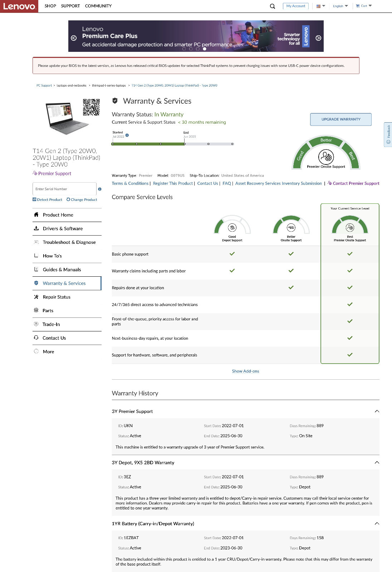Open the search magnifier icon
The height and width of the screenshot is (572, 392).
tap(273, 6)
